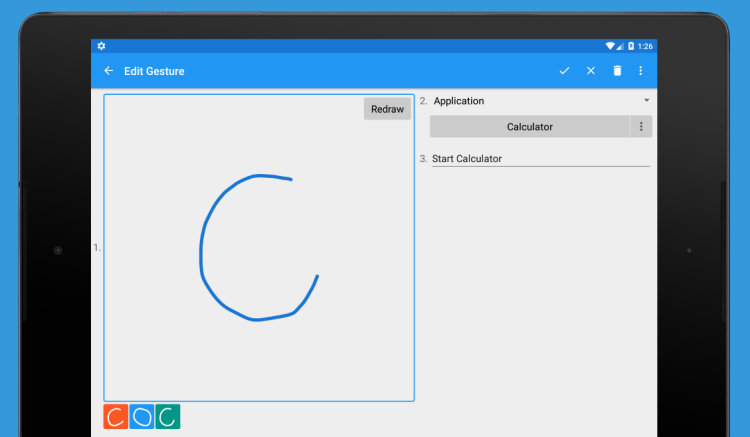The image size is (750, 437).
Task: Cancel editing with the X icon
Action: coord(591,71)
